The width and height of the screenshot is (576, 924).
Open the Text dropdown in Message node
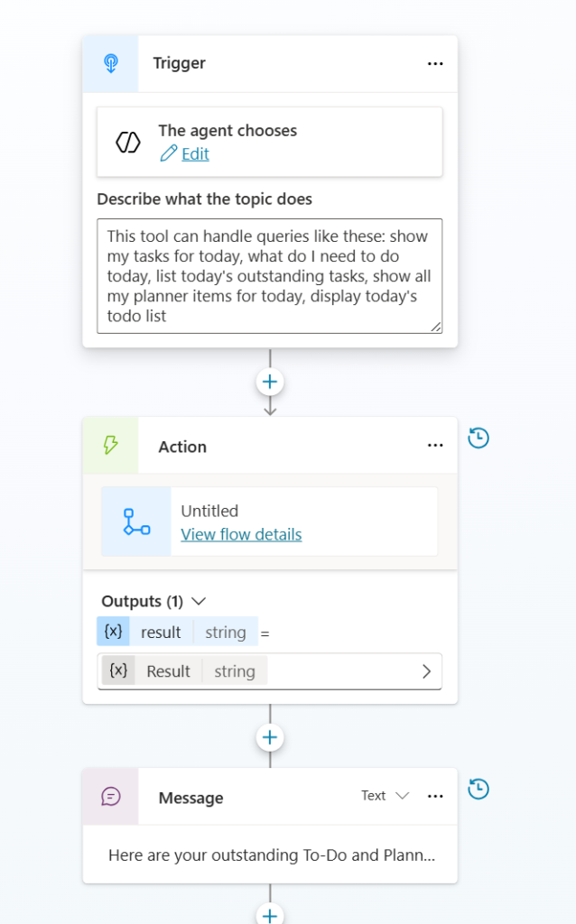385,796
